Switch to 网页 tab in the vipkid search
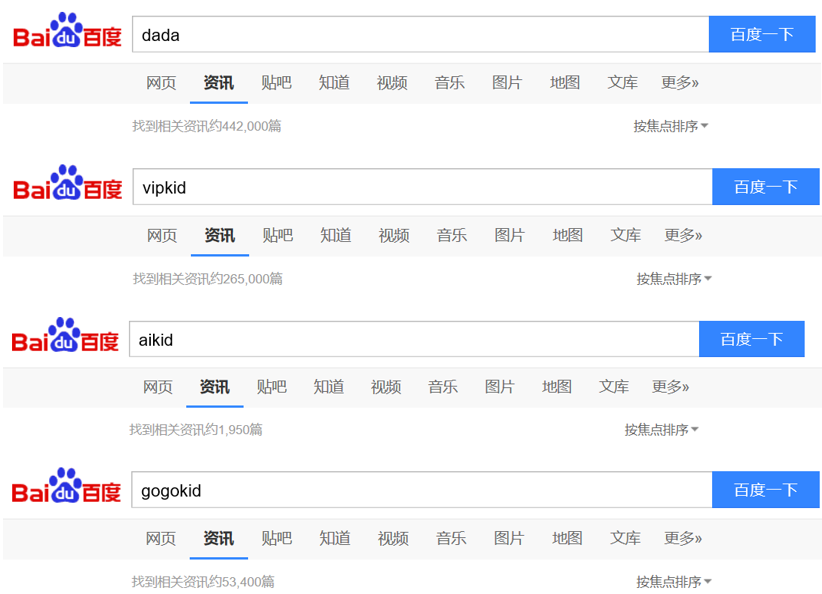This screenshot has width=822, height=594. [x=162, y=235]
